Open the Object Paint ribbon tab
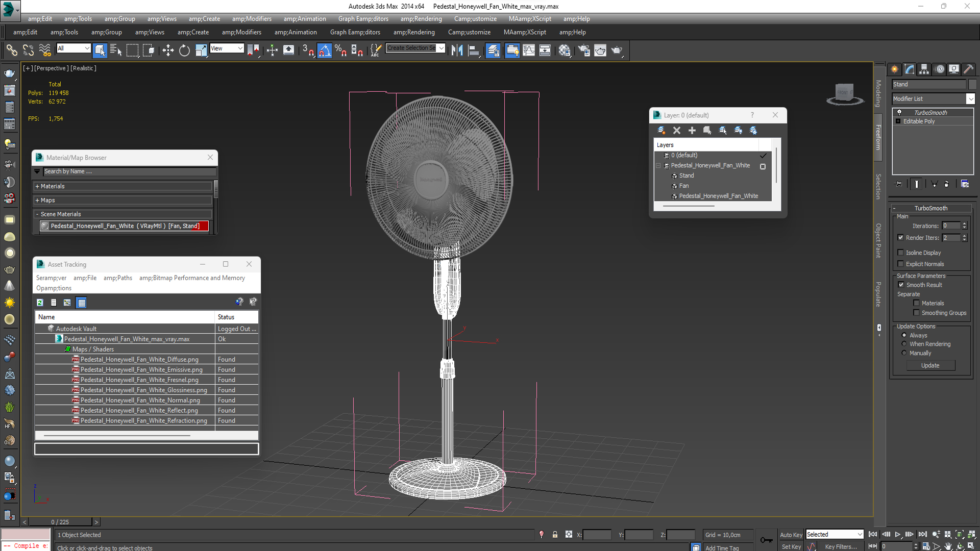This screenshot has height=551, width=980. point(878,240)
